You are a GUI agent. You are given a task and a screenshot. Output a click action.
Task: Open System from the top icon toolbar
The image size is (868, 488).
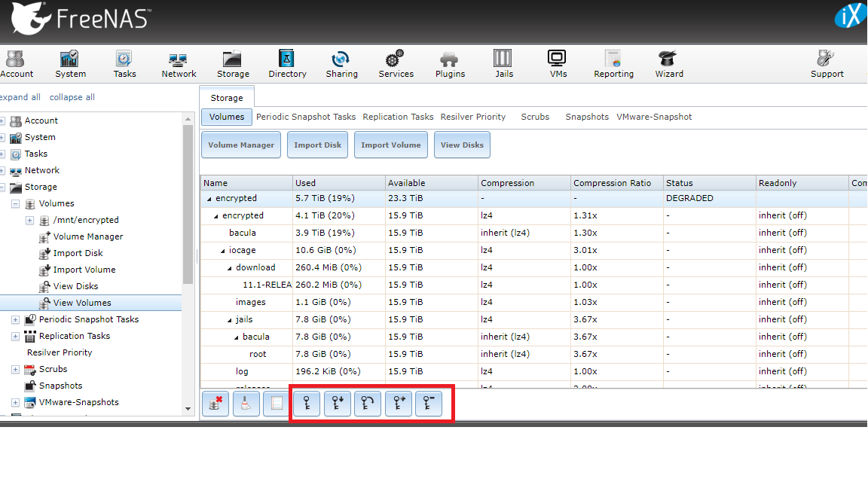(x=70, y=63)
